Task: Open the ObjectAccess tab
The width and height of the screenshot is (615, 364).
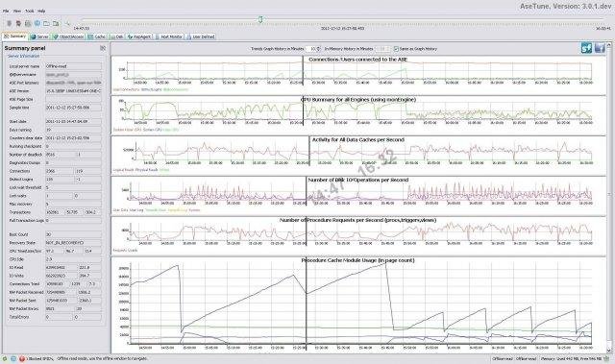Action: pos(68,36)
